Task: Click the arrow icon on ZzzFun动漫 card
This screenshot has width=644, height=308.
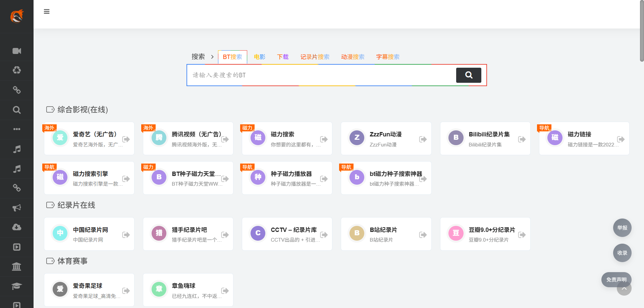Action: (423, 139)
